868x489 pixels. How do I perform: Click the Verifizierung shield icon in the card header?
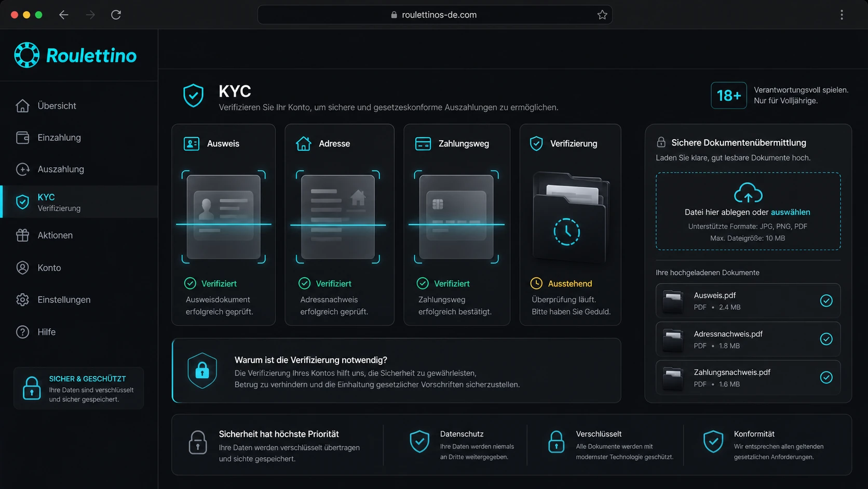[536, 143]
